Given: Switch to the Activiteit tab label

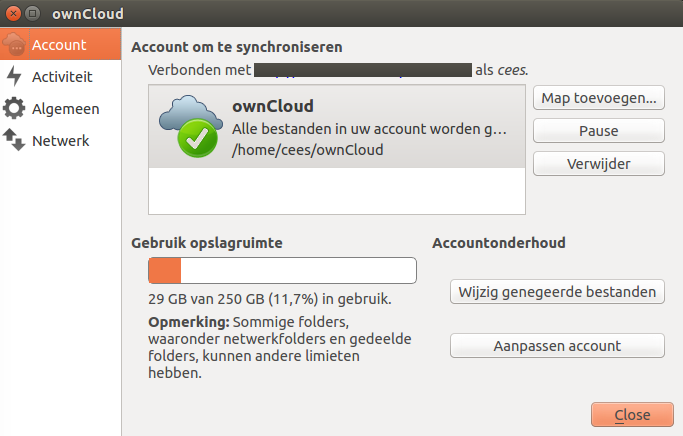Looking at the screenshot, I should (x=62, y=76).
